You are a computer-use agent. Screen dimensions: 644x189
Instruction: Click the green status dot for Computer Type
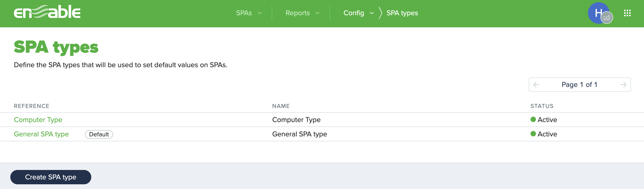coord(533,119)
